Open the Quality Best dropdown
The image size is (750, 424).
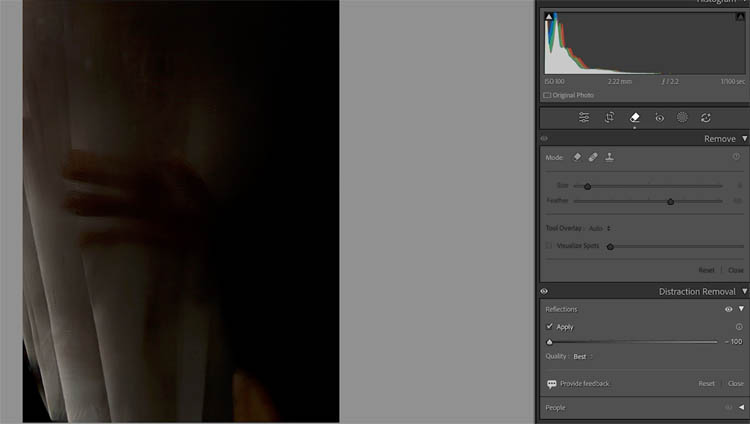click(x=583, y=357)
